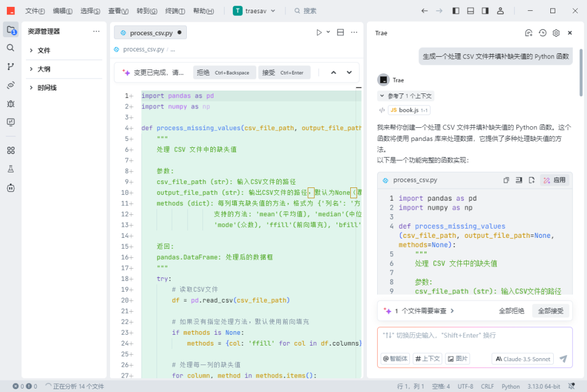Viewport: 587px width, 392px height.
Task: Open the 编辑 menu
Action: coord(62,11)
